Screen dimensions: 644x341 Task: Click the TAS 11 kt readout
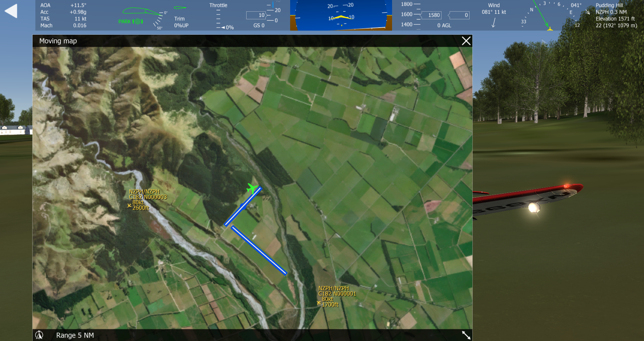click(63, 19)
